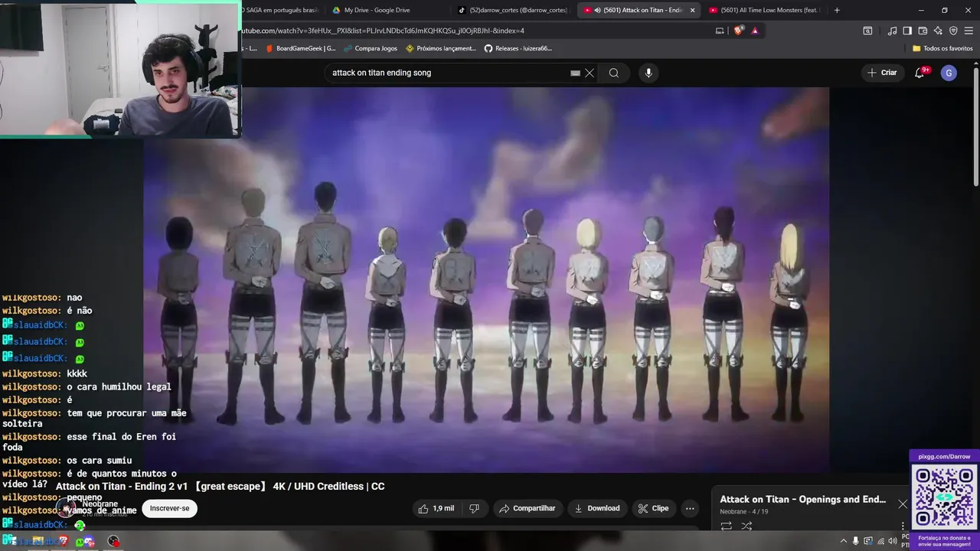The image size is (980, 551).
Task: Open the volume speaker tray icon
Action: pyautogui.click(x=893, y=541)
